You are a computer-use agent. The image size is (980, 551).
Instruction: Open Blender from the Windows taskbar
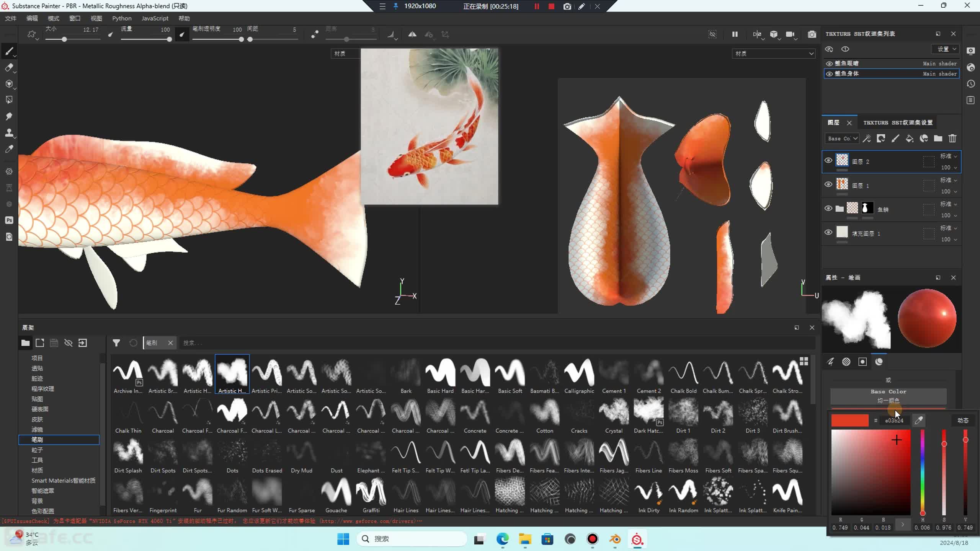tap(615, 539)
